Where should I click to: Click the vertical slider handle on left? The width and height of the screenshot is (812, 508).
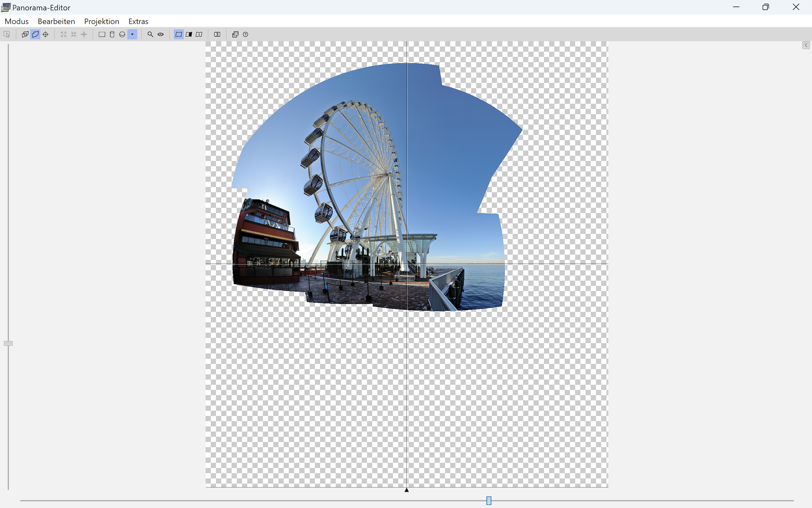[8, 344]
